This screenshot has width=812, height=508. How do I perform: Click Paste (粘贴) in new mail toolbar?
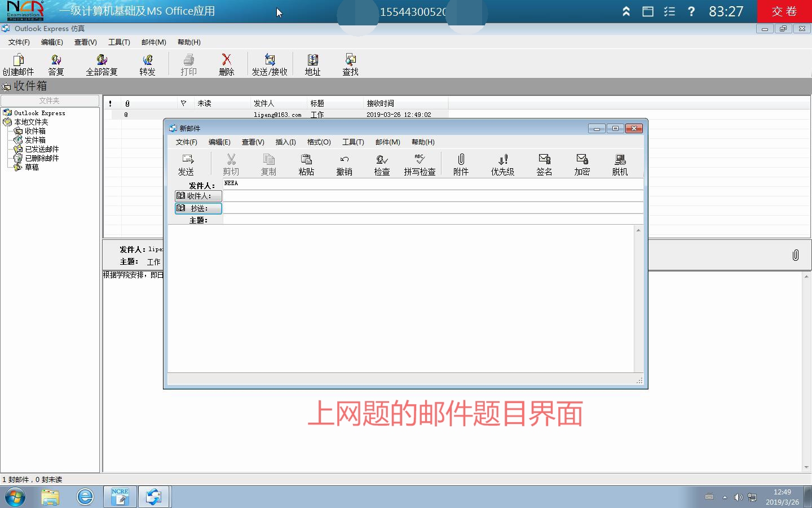(x=306, y=164)
